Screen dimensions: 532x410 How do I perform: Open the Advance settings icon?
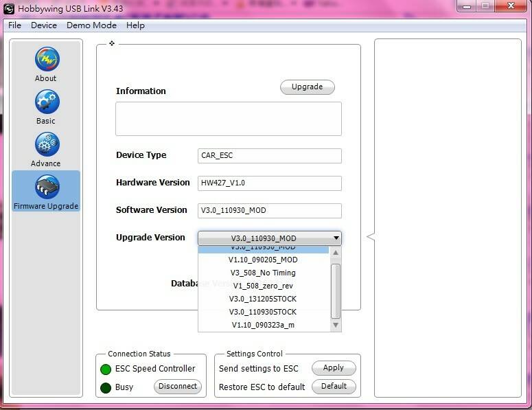(47, 144)
